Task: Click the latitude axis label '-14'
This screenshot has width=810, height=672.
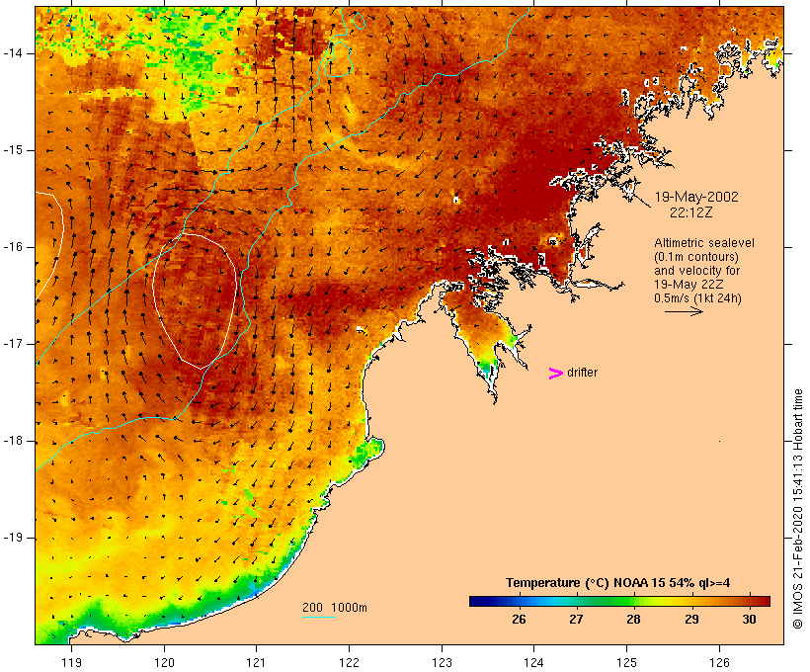Action: coord(13,53)
